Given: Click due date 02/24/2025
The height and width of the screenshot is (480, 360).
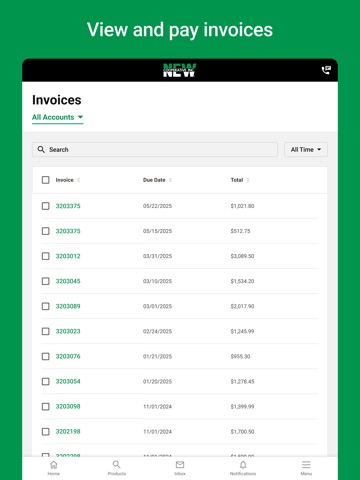Looking at the screenshot, I should pyautogui.click(x=157, y=331).
